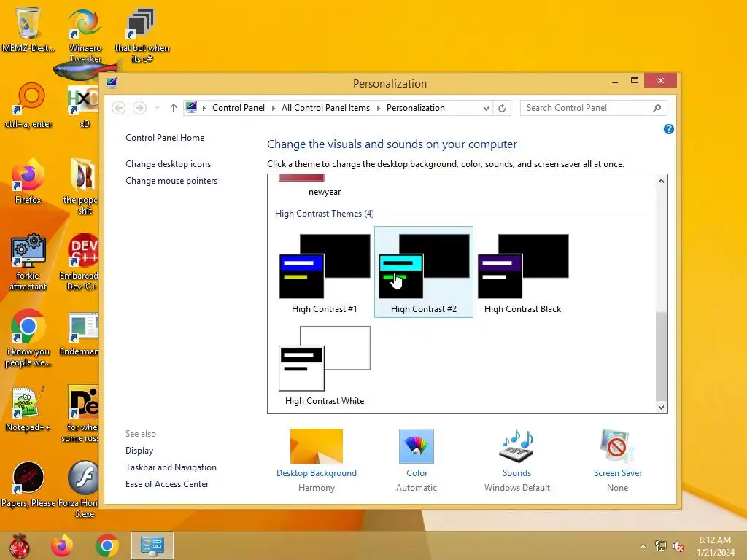Open the Sounds settings icon
The image size is (747, 560).
pos(516,446)
